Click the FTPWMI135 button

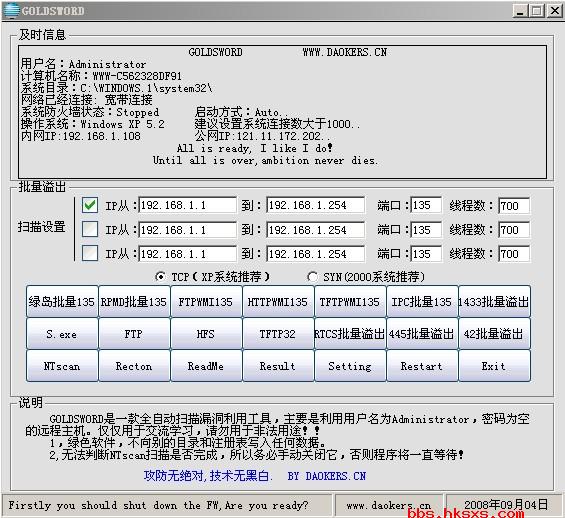[x=206, y=302]
